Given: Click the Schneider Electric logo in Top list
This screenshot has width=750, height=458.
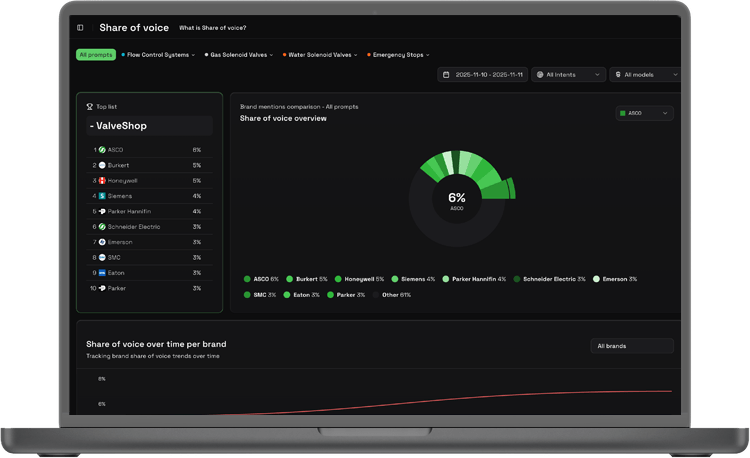Looking at the screenshot, I should 102,227.
